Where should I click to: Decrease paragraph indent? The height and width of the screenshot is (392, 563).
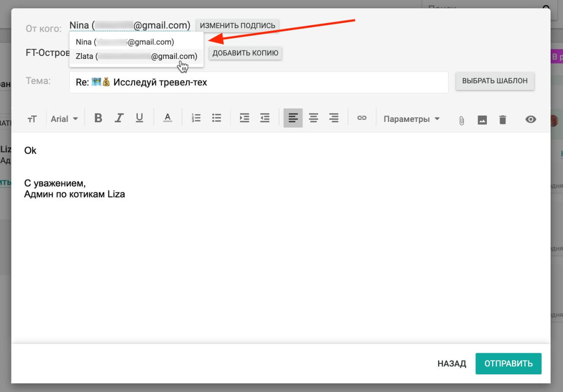pyautogui.click(x=264, y=118)
